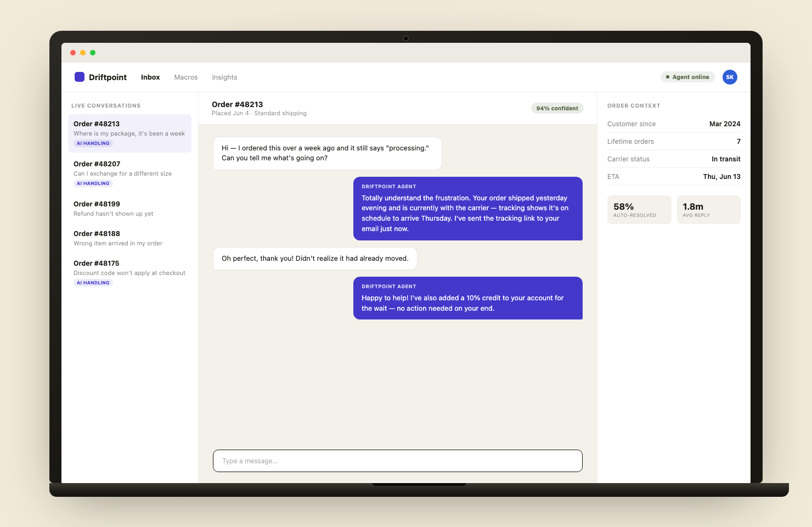Focus the Type a message input
Viewport: 812px width, 527px height.
[x=398, y=461]
